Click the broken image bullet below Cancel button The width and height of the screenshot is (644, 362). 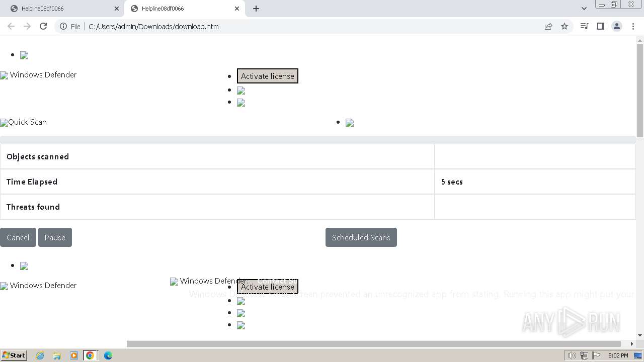24,266
